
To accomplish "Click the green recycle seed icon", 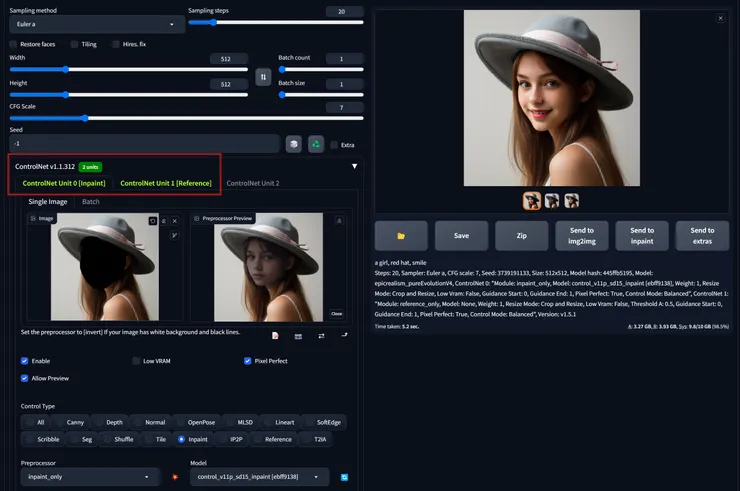I will (x=316, y=144).
